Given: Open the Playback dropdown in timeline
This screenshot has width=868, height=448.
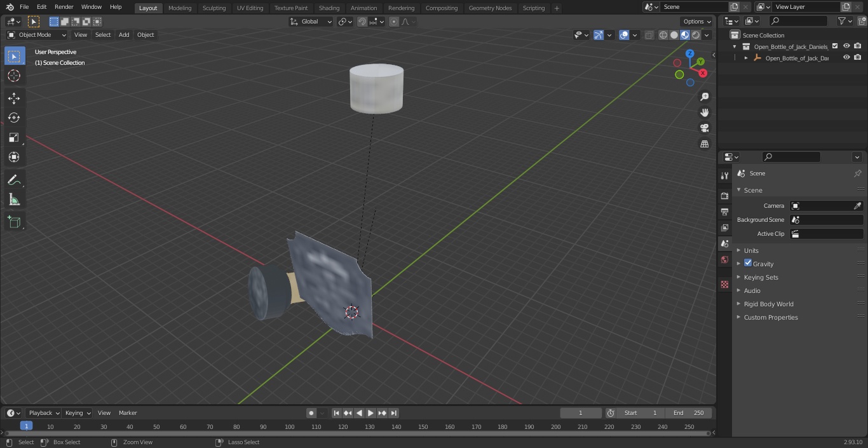Looking at the screenshot, I should tap(44, 413).
